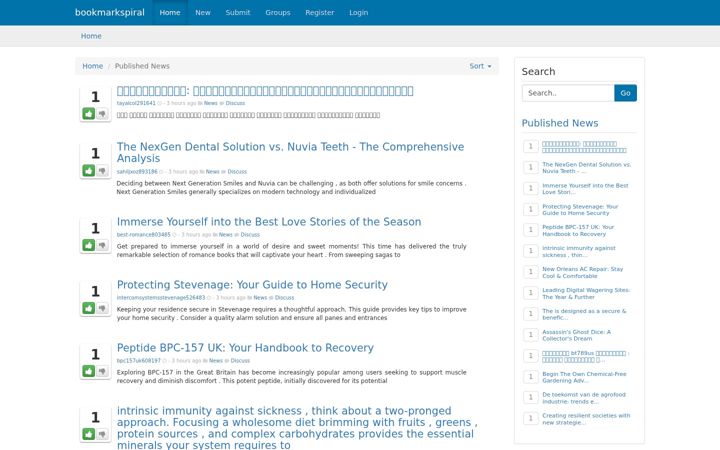The width and height of the screenshot is (720, 450).
Task: Open Immerse Yourself into Best Love Stories article
Action: (269, 222)
